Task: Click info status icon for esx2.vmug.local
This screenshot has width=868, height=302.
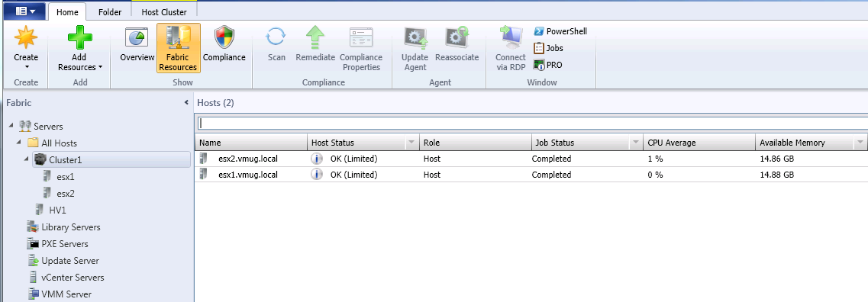Action: click(317, 159)
